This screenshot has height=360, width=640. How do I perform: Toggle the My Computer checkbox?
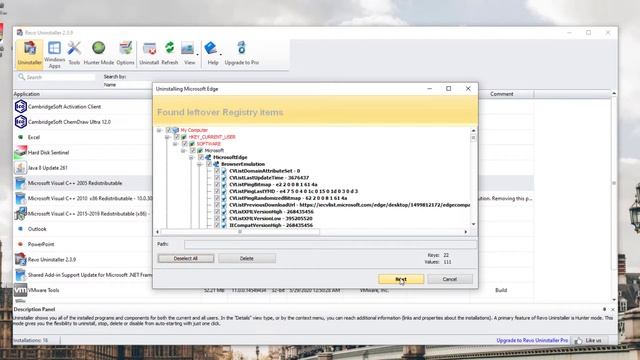pyautogui.click(x=168, y=130)
